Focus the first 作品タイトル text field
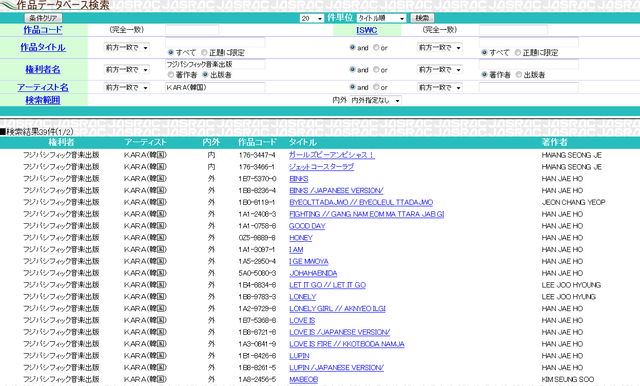Image resolution: width=640 pixels, height=386 pixels. (x=215, y=42)
